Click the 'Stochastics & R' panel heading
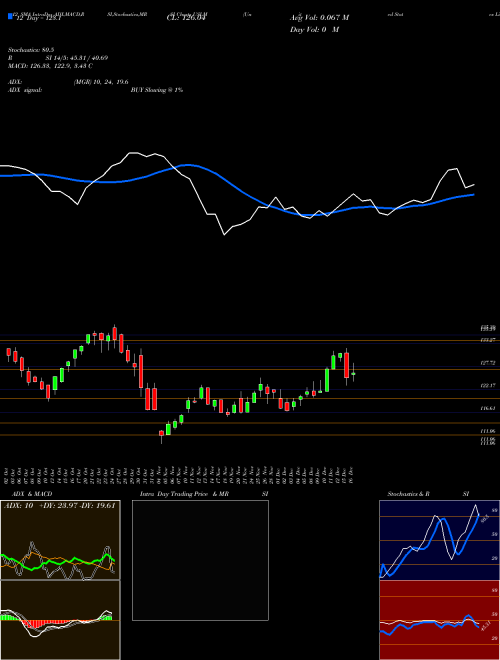This screenshot has width=500, height=660. [409, 494]
